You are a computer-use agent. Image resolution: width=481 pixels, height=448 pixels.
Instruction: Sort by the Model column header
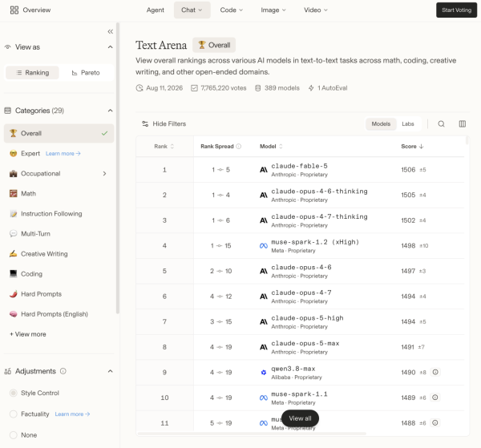[271, 147]
